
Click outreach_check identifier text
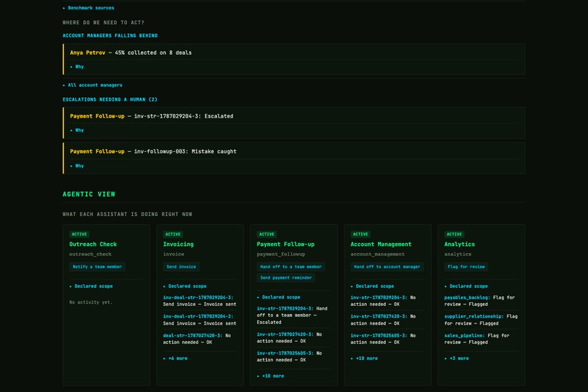(90, 254)
